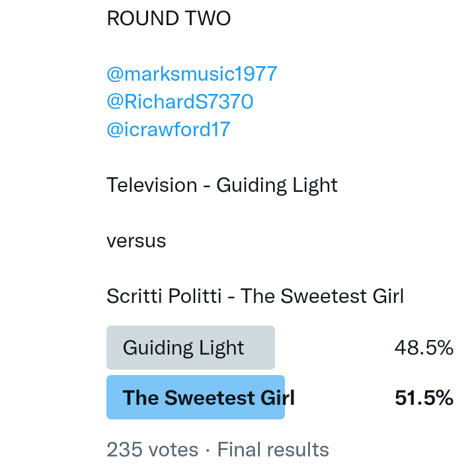Open the @icrawford17 profile mention

pyautogui.click(x=169, y=129)
